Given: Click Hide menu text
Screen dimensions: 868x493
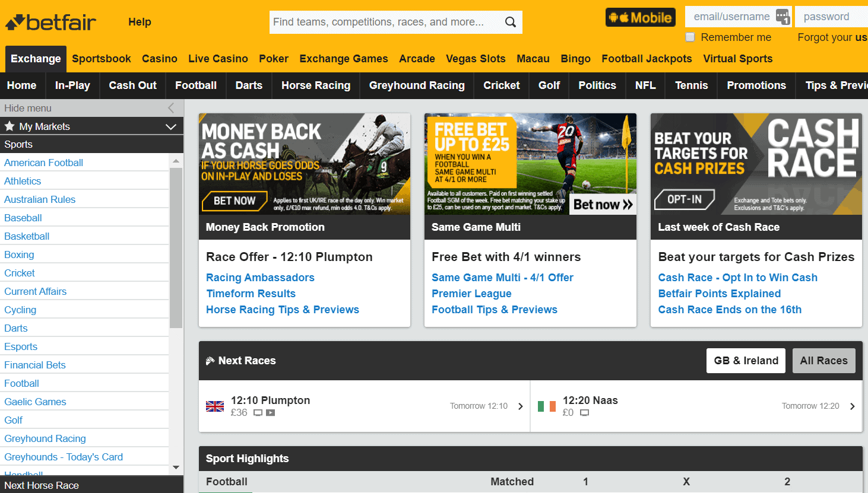Looking at the screenshot, I should pyautogui.click(x=28, y=108).
